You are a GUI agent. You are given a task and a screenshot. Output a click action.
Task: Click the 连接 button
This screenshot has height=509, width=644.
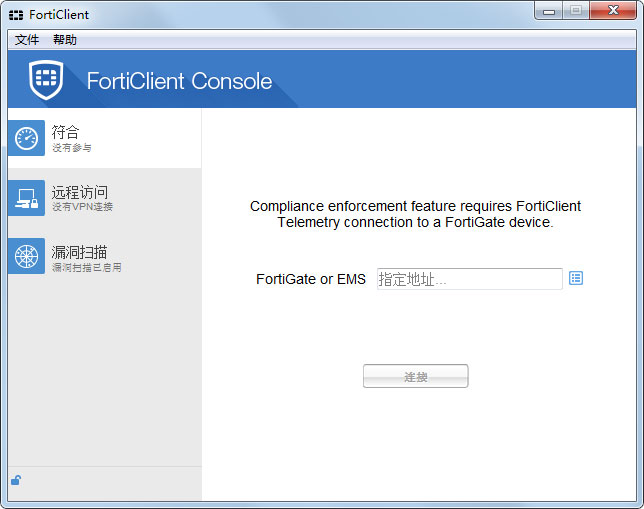tap(415, 377)
